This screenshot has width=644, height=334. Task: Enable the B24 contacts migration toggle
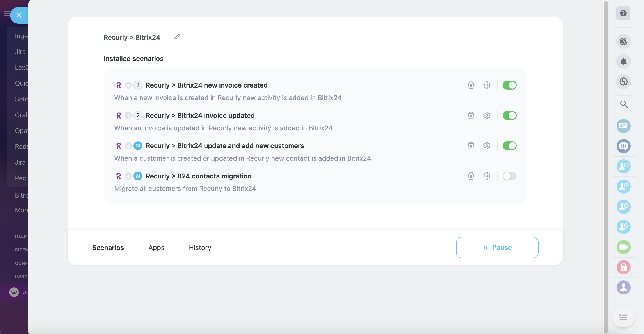pyautogui.click(x=509, y=176)
